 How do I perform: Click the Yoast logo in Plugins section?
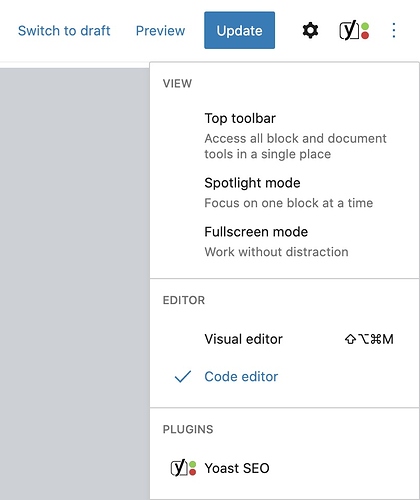[x=183, y=468]
